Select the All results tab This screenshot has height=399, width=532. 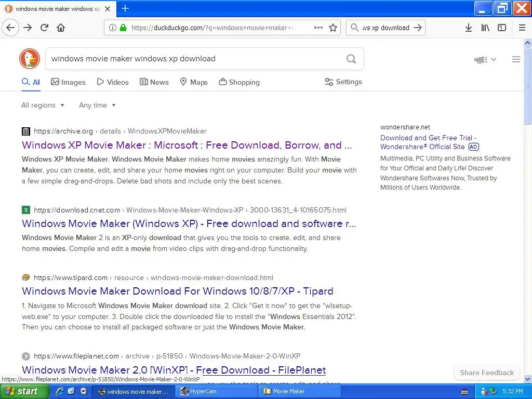[31, 82]
